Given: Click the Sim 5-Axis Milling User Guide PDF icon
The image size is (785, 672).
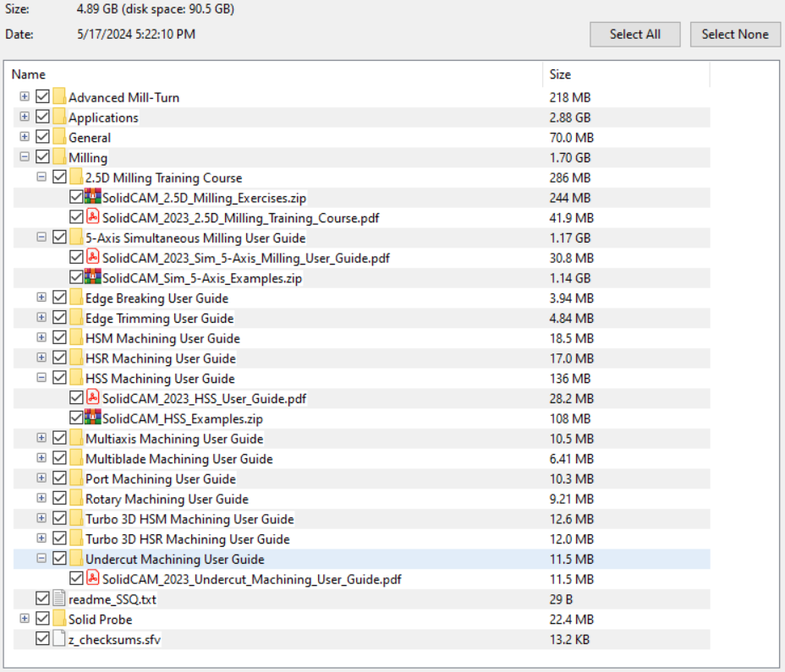Looking at the screenshot, I should 92,256.
